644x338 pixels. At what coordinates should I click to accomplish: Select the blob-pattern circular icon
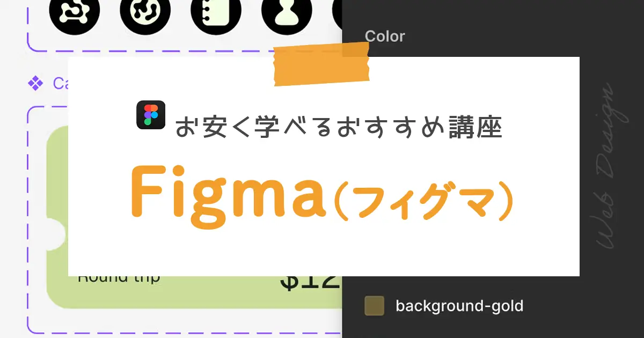pos(145,11)
